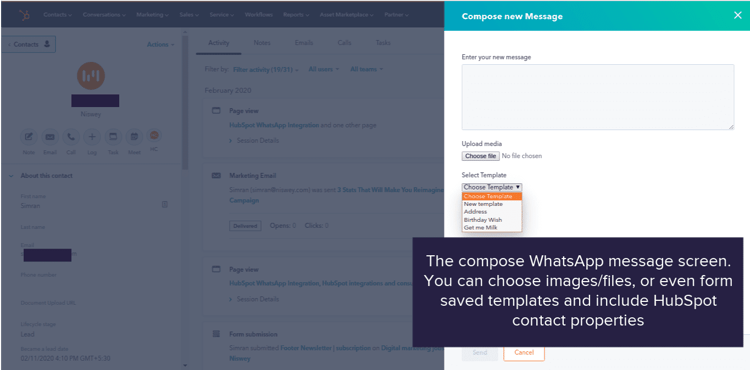Click the Email action icon
This screenshot has height=370, width=750.
[x=50, y=137]
